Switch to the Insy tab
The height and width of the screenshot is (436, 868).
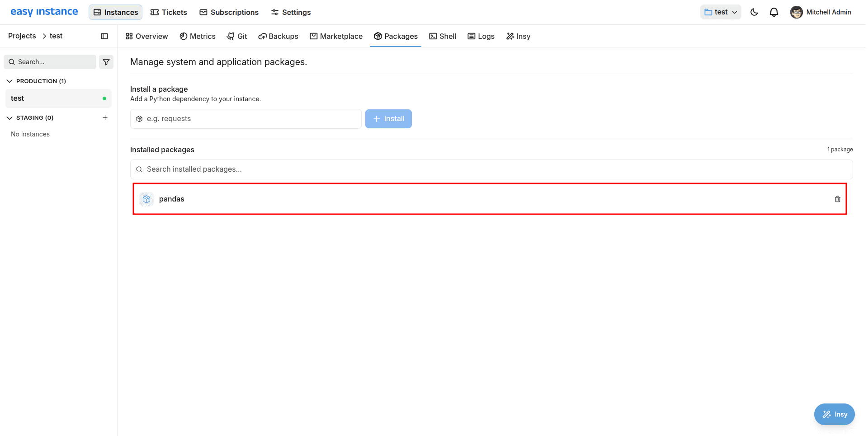518,36
